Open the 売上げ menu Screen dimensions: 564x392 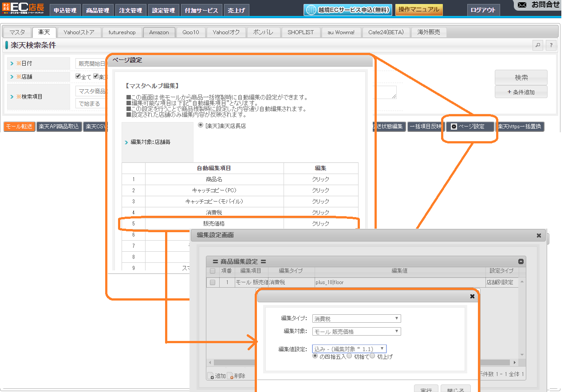click(x=237, y=10)
